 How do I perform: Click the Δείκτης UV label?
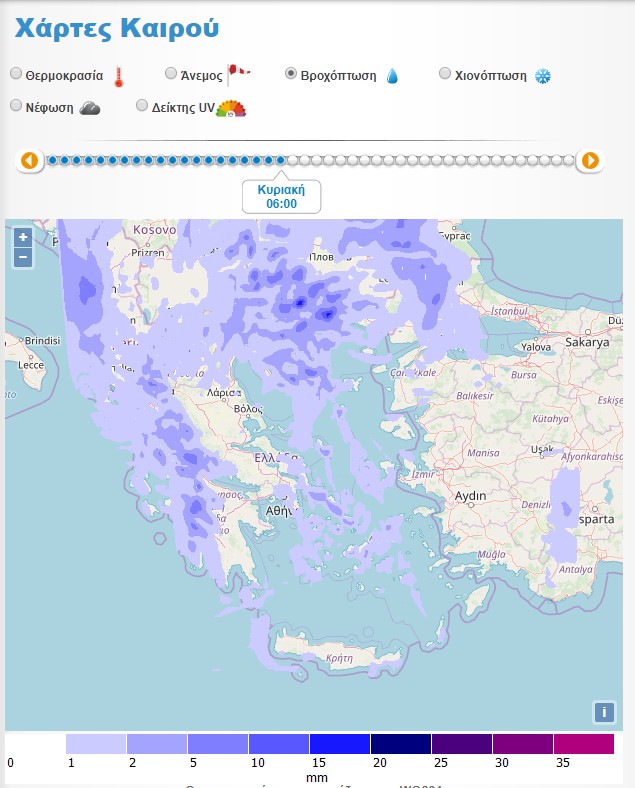pos(183,108)
